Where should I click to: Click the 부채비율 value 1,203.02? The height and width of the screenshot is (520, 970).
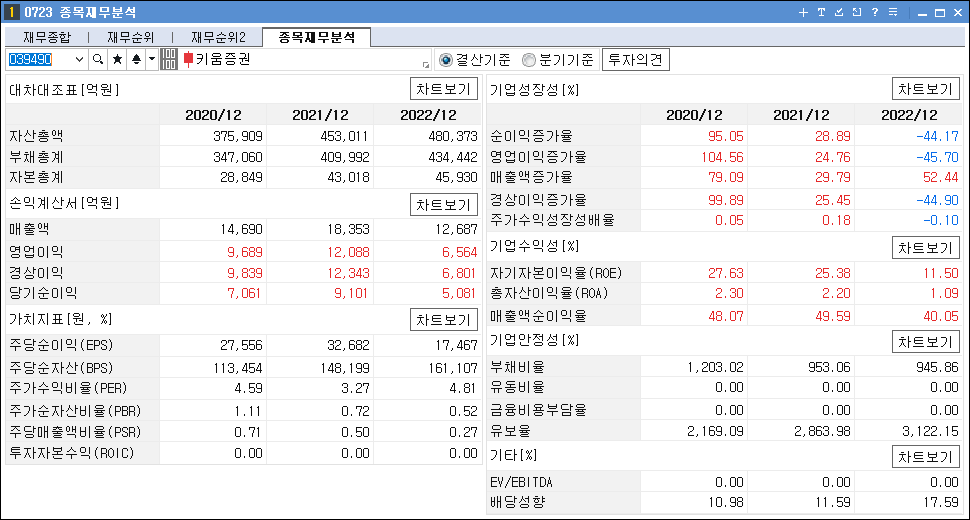point(715,367)
